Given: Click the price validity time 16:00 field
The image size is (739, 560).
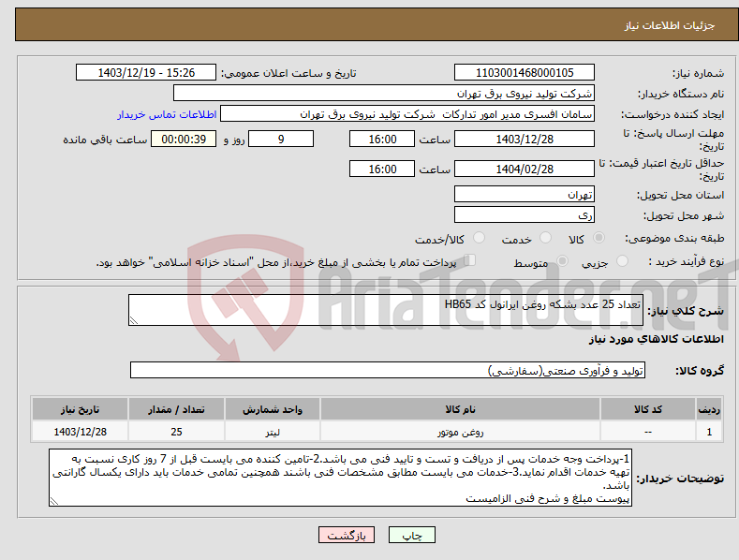Looking at the screenshot, I should click(x=382, y=169).
